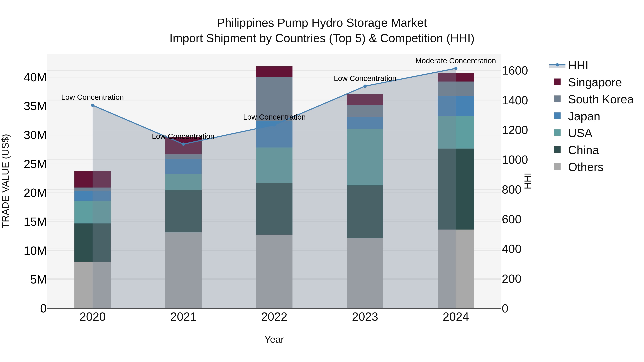Image resolution: width=644 pixels, height=362 pixels.
Task: Click 2020 Others bar segment
Action: [92, 285]
